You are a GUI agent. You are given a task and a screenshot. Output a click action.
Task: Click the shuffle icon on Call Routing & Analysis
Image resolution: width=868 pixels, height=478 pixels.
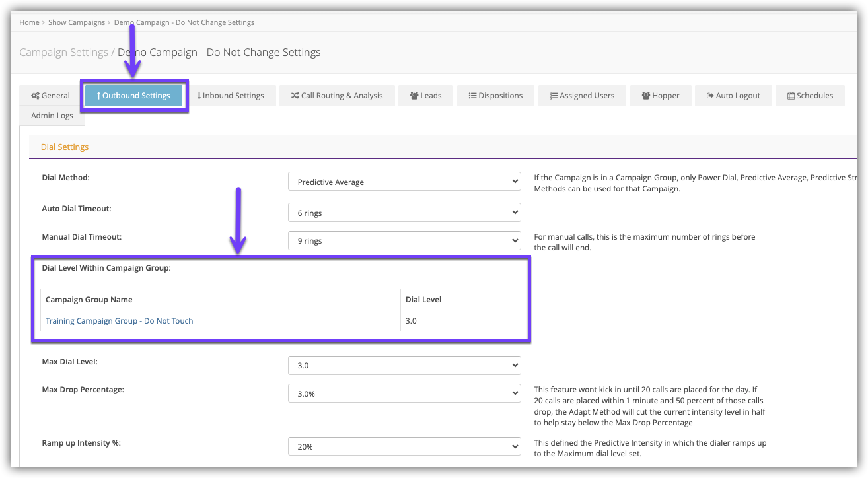click(x=295, y=96)
